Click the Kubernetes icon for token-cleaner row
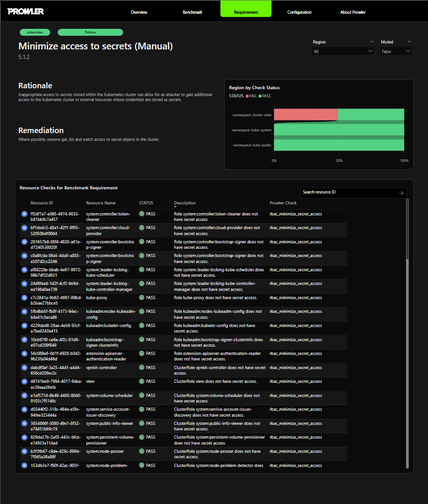The width and height of the screenshot is (428, 504). tap(24, 214)
